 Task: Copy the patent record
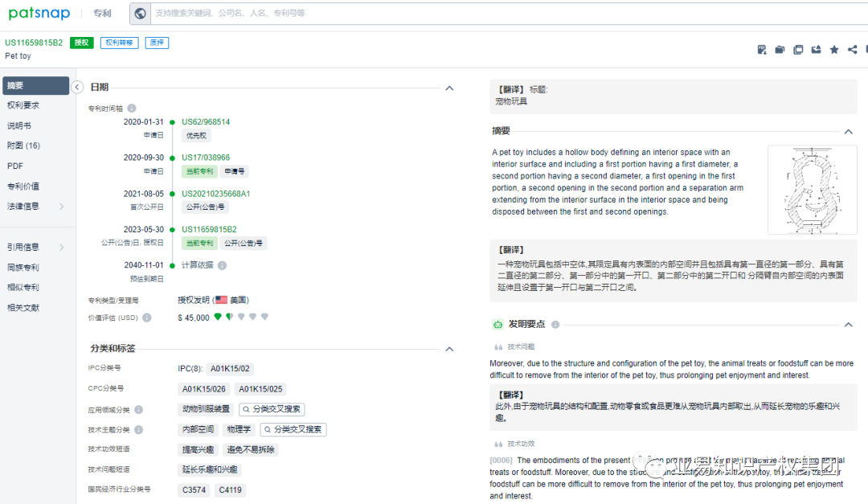click(x=798, y=49)
